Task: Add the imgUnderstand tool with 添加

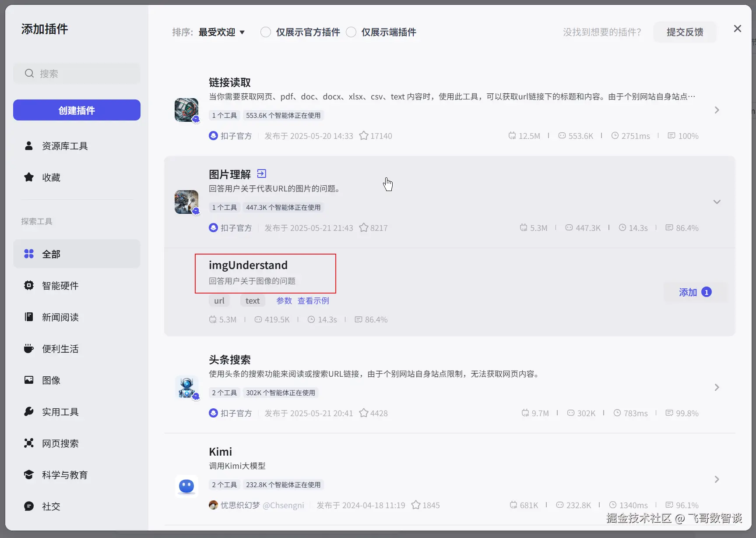Action: coord(695,292)
